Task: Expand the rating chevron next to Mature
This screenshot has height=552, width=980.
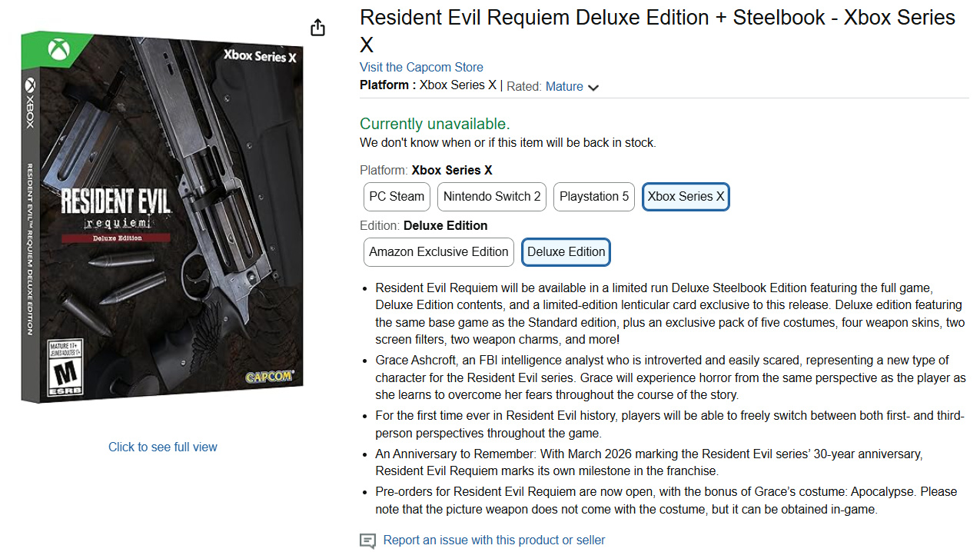Action: coord(593,88)
